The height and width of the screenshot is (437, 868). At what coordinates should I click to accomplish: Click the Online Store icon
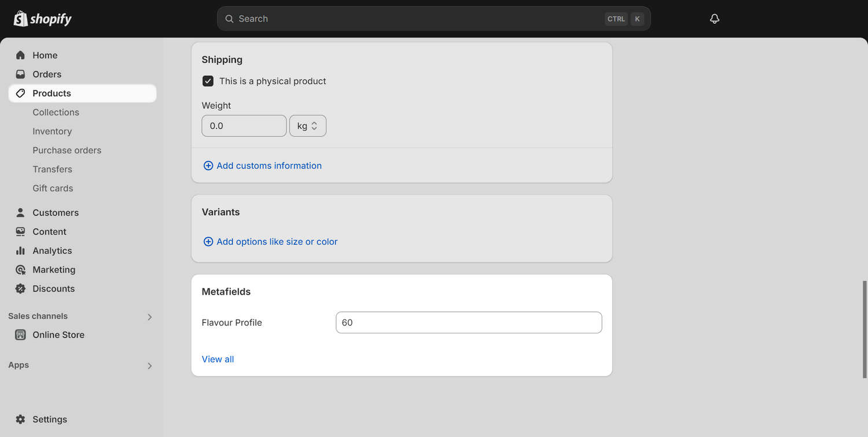[x=20, y=335]
